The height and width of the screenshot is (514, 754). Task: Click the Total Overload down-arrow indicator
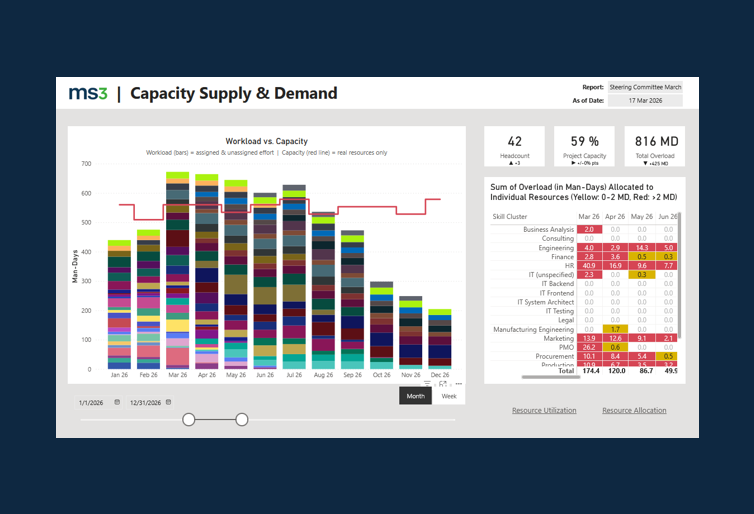click(645, 163)
